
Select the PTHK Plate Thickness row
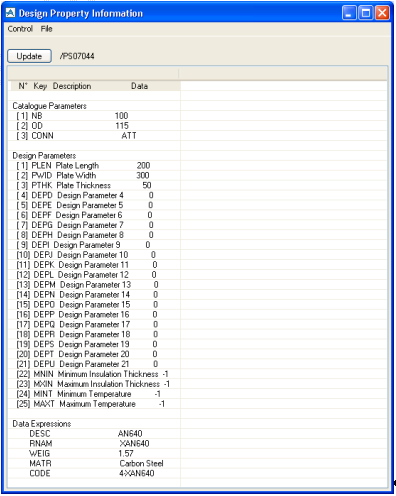pos(94,186)
